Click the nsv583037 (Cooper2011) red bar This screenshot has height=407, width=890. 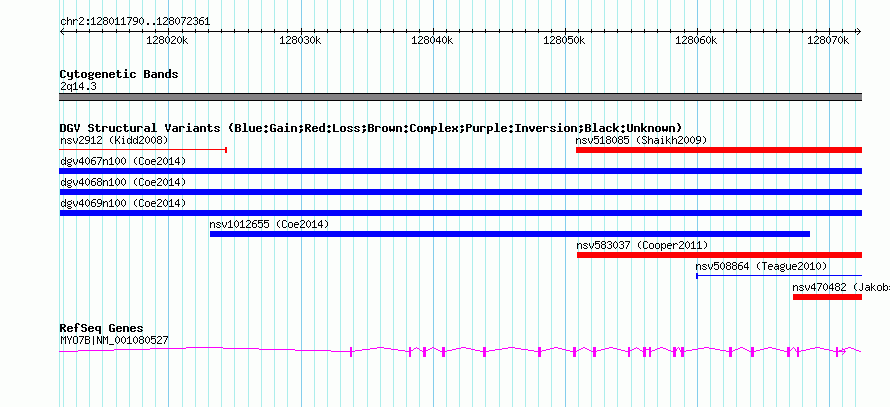coord(719,255)
